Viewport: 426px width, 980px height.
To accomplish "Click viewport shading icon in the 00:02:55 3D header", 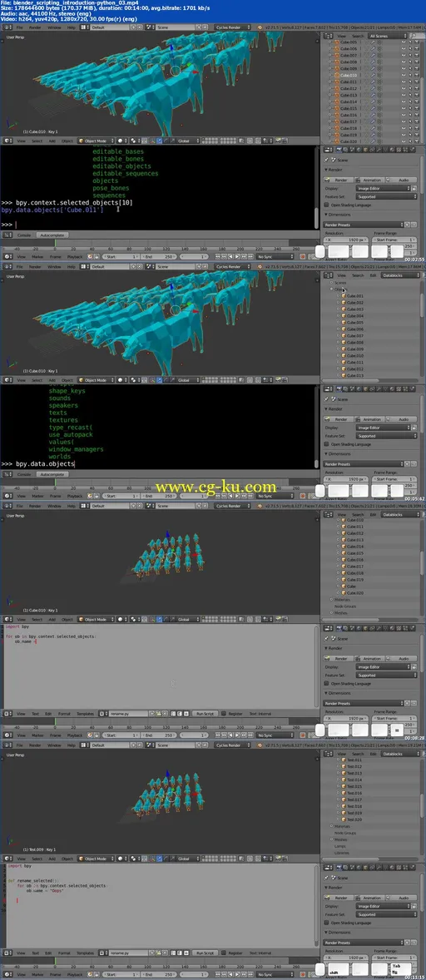I will [x=119, y=141].
